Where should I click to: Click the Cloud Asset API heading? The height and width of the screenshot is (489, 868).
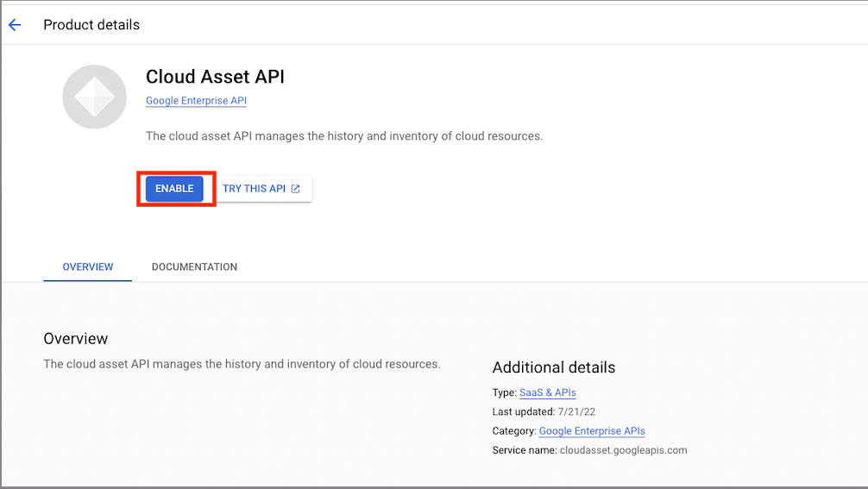pos(215,77)
